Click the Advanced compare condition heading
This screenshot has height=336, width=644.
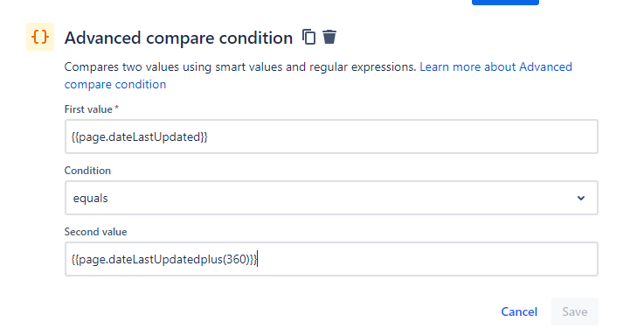click(178, 38)
